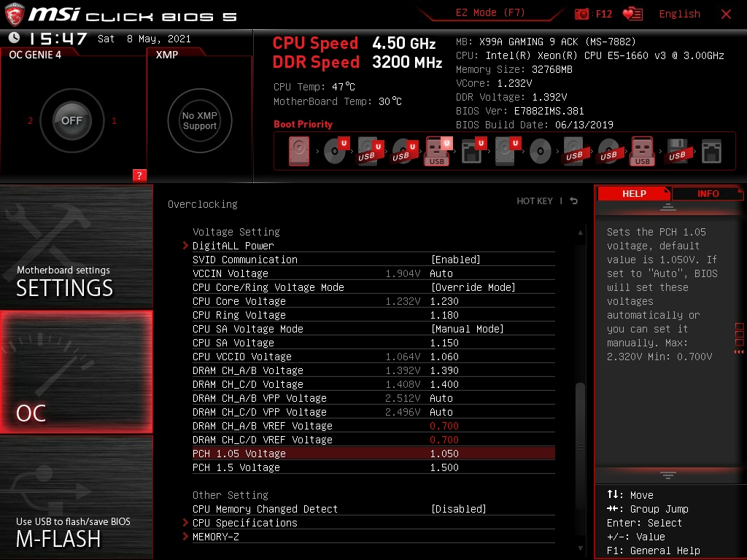Select the highlighted first hard disk boot device
Screen dimensions: 747x560
(x=299, y=152)
